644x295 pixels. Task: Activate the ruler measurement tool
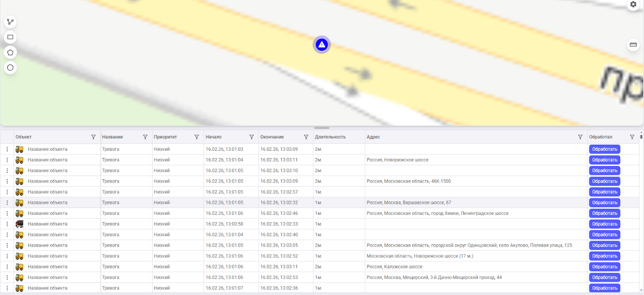click(633, 45)
